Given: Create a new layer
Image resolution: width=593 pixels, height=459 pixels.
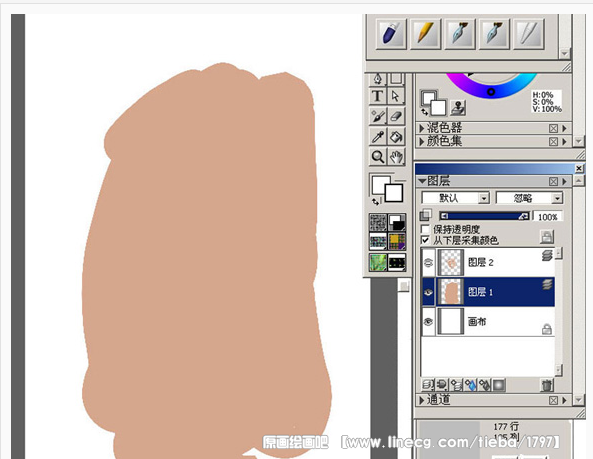Looking at the screenshot, I should (x=456, y=385).
